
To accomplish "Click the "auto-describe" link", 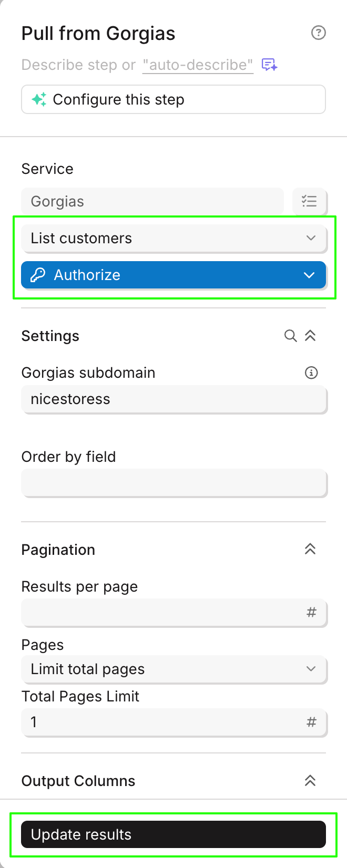I will click(198, 65).
